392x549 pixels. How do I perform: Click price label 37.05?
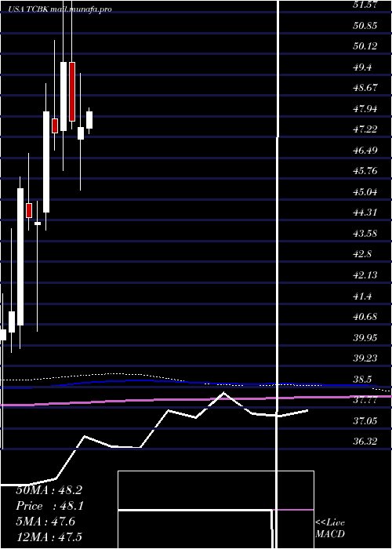pyautogui.click(x=366, y=421)
